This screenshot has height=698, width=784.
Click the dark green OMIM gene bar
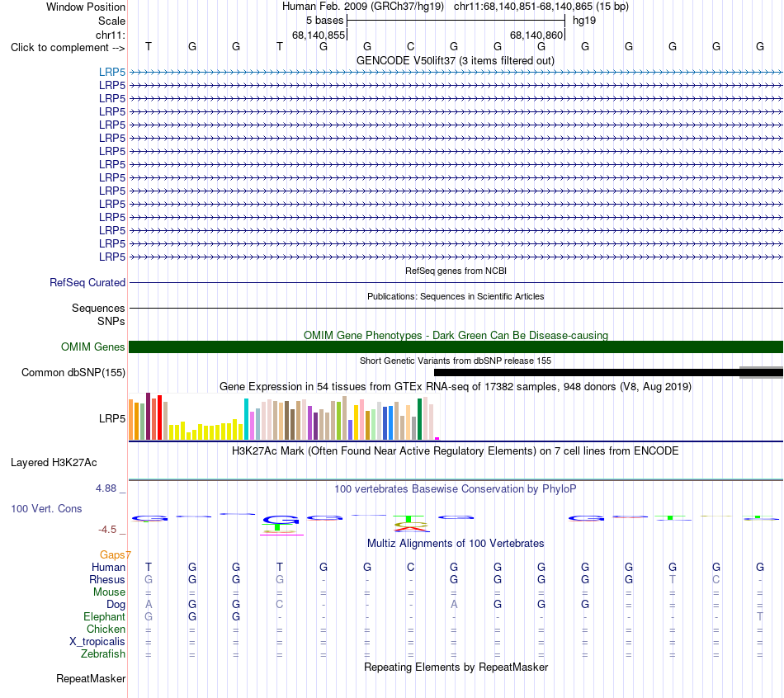[x=456, y=347]
